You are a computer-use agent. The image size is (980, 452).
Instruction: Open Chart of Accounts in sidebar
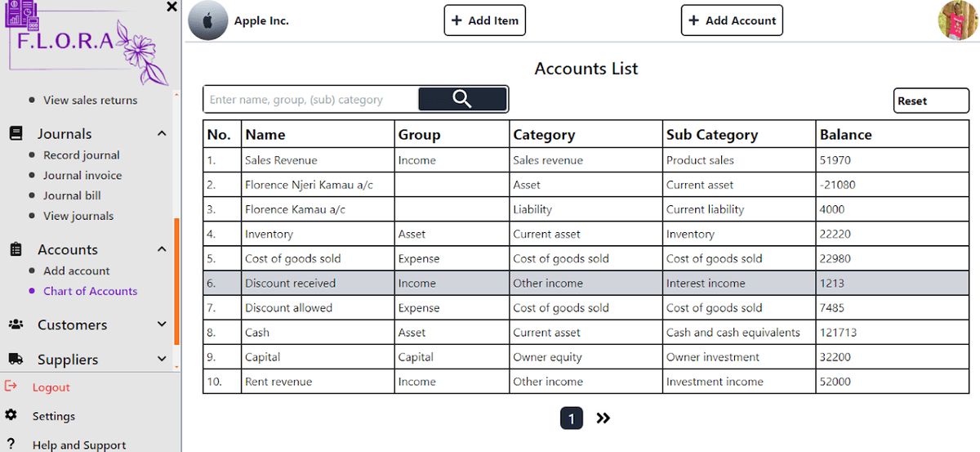[90, 291]
